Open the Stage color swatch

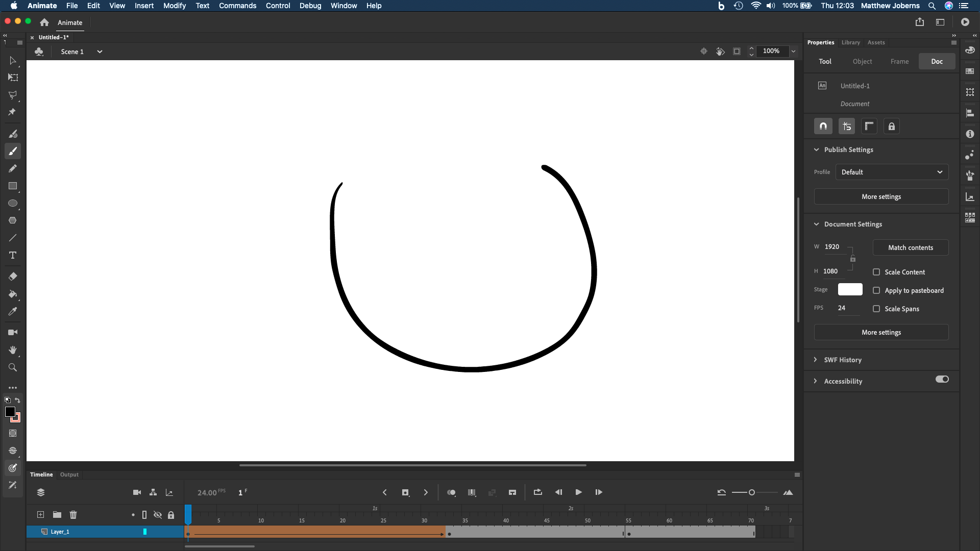tap(850, 289)
